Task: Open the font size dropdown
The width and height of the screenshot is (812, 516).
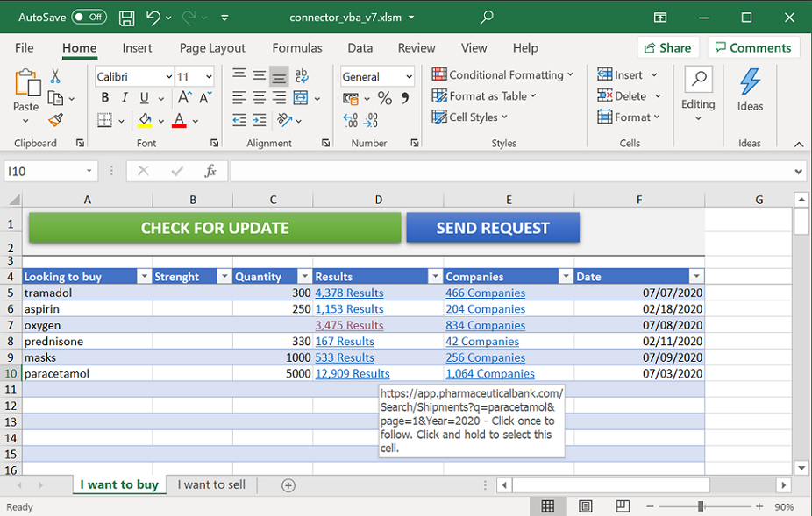Action: (208, 77)
